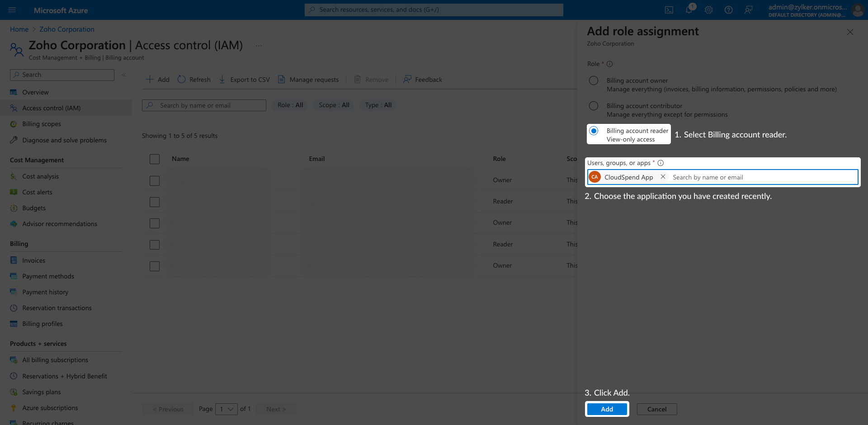This screenshot has height=425, width=868.
Task: Click the user account avatar
Action: (x=858, y=10)
